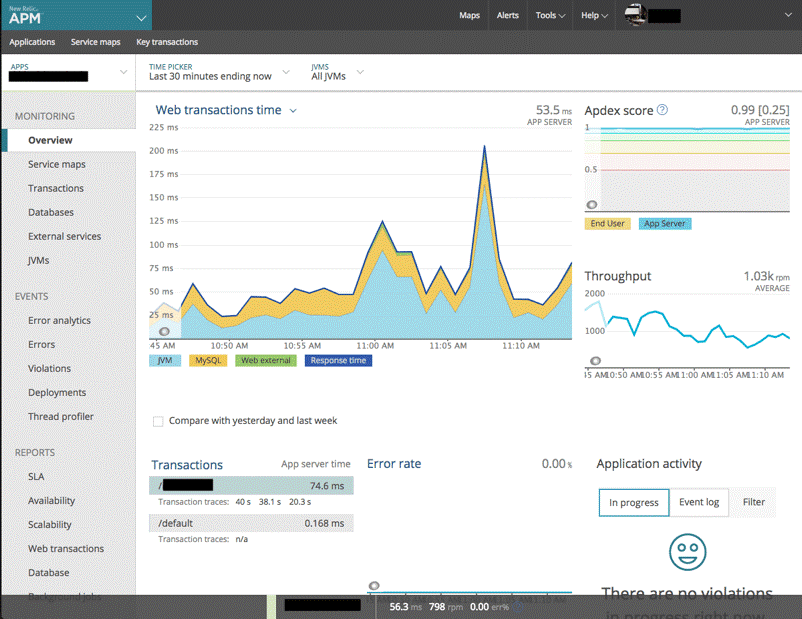Click the user avatar in top bar
802x619 pixels.
tap(635, 15)
